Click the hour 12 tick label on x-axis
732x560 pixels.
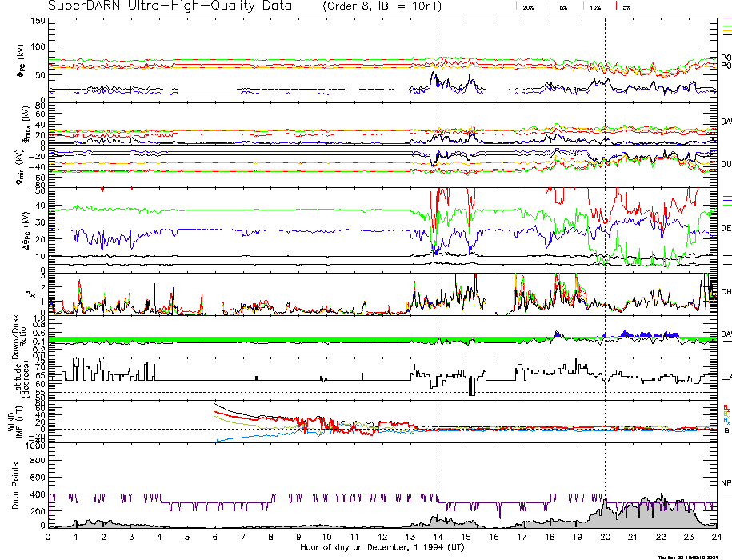(x=382, y=537)
